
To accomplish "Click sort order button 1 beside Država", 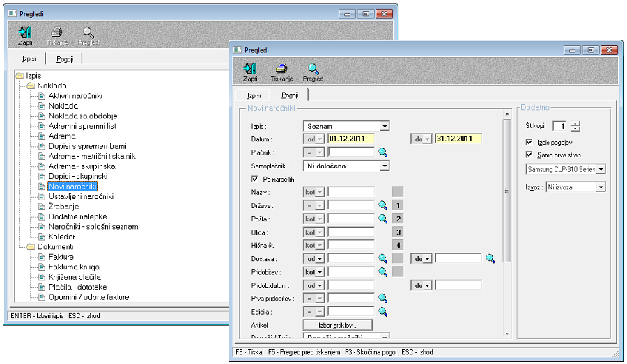I will coord(398,205).
